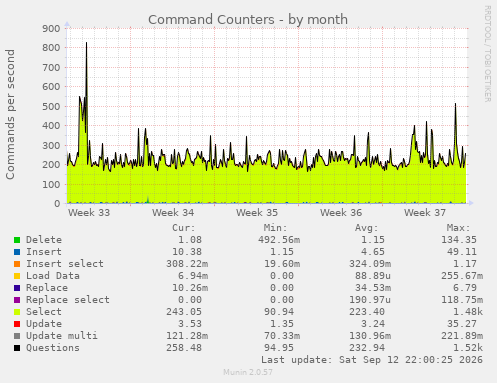
Task: Click the lime Select legend swatch
Action: tap(17, 312)
